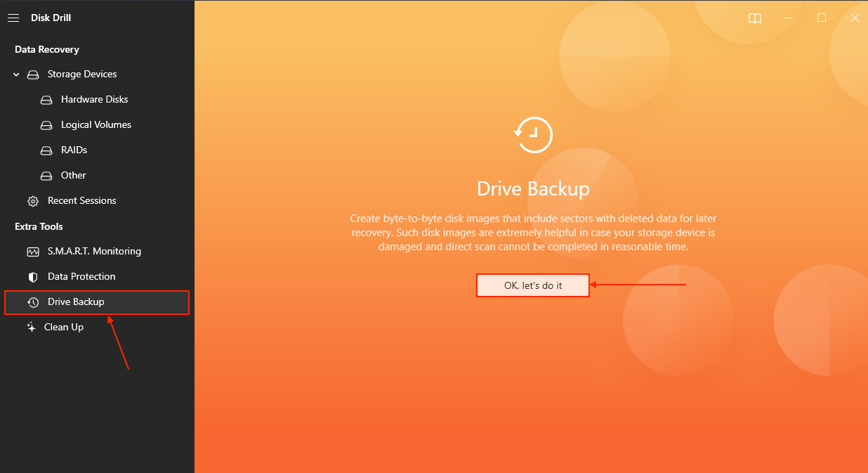Click the large backup clock icon
Image resolution: width=868 pixels, height=473 pixels.
[x=533, y=134]
